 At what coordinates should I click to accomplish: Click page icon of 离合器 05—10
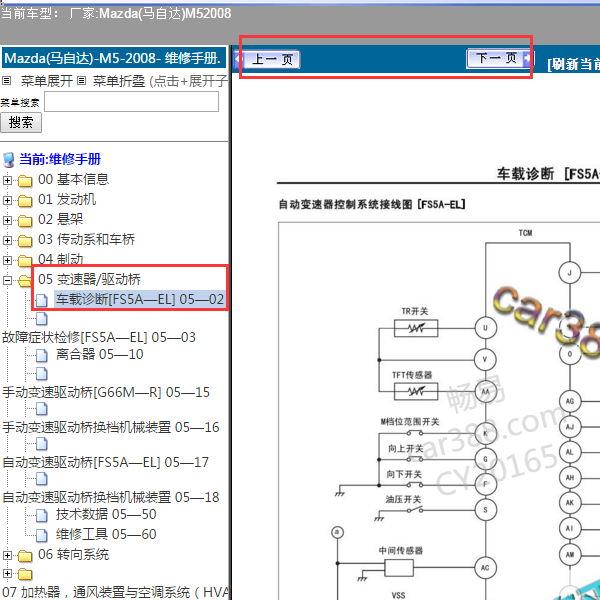(42, 355)
